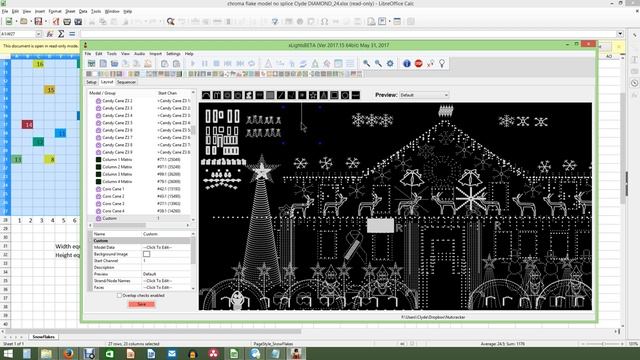Select the SnowFlakes sheet tab in Calc

click(43, 337)
